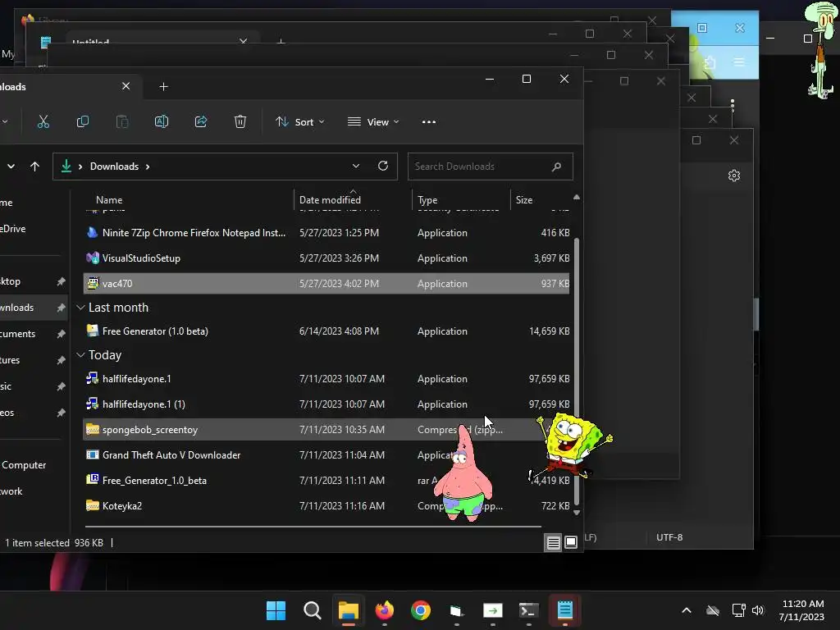Screen dimensions: 840x630
Task: Click the Cut scissors icon in toolbar
Action: tap(43, 122)
